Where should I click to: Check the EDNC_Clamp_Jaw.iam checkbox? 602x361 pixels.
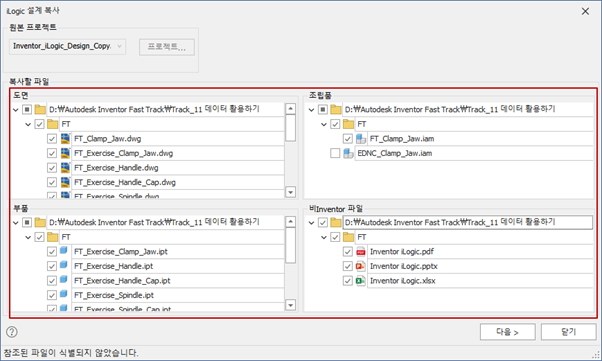(x=335, y=153)
